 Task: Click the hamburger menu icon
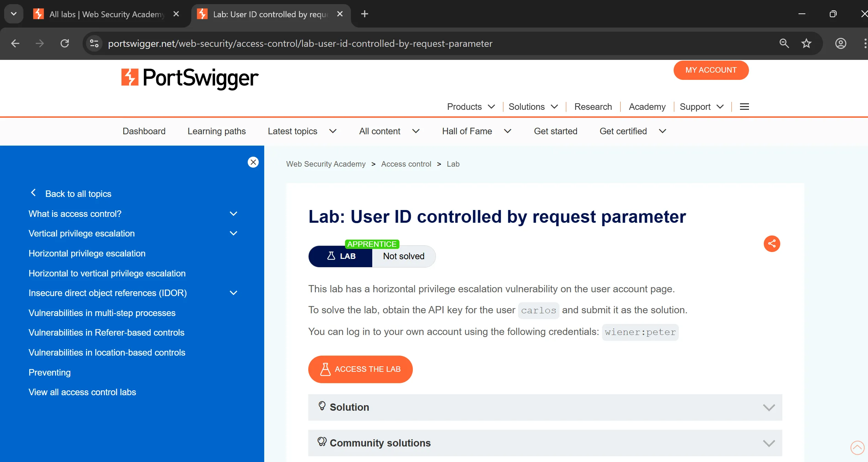pyautogui.click(x=744, y=107)
